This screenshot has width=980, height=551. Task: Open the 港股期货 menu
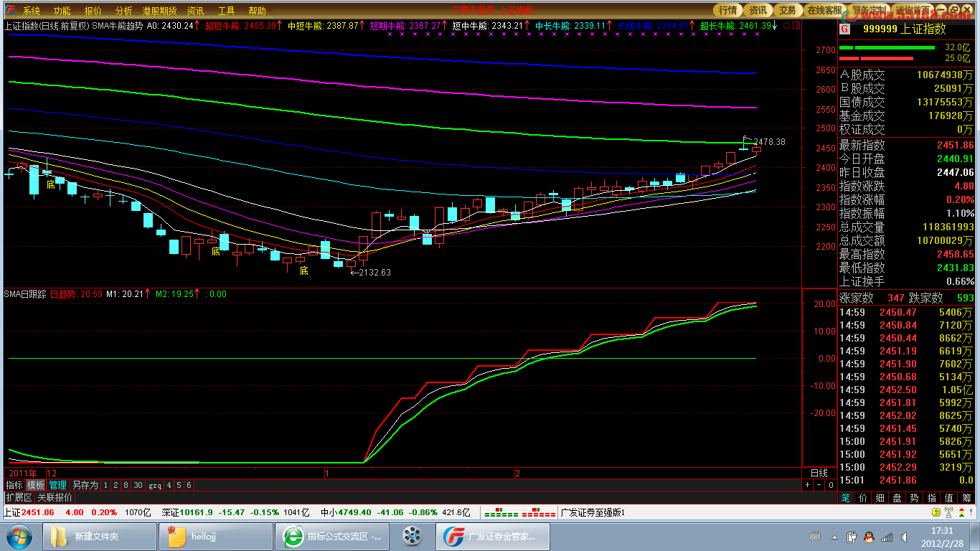(159, 11)
